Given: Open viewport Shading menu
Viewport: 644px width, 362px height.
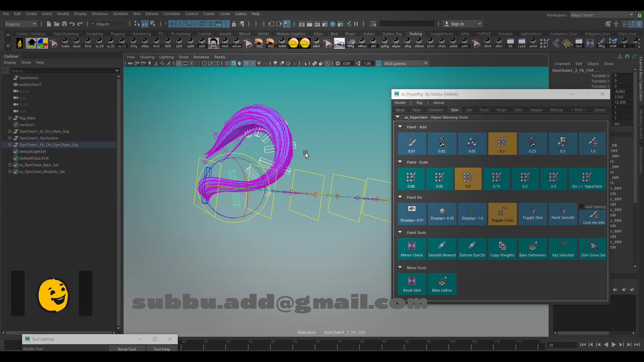Looking at the screenshot, I should click(147, 57).
